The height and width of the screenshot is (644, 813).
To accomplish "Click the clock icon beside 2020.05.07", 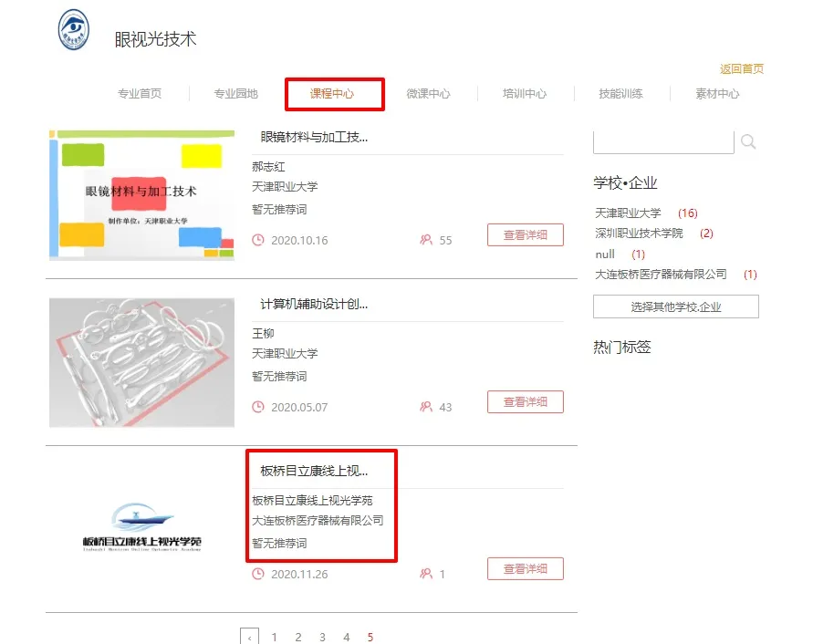I will (258, 407).
